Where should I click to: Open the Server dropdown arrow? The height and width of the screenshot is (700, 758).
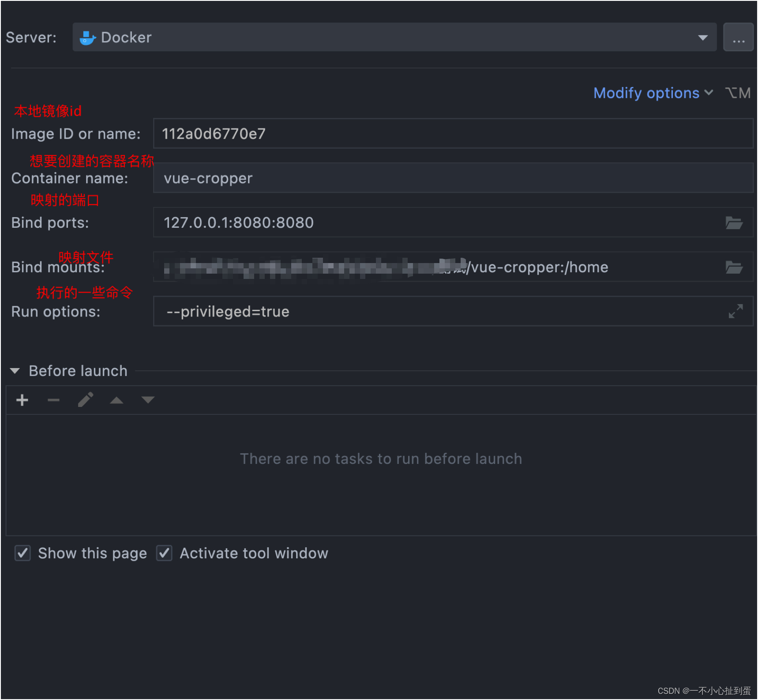(703, 38)
